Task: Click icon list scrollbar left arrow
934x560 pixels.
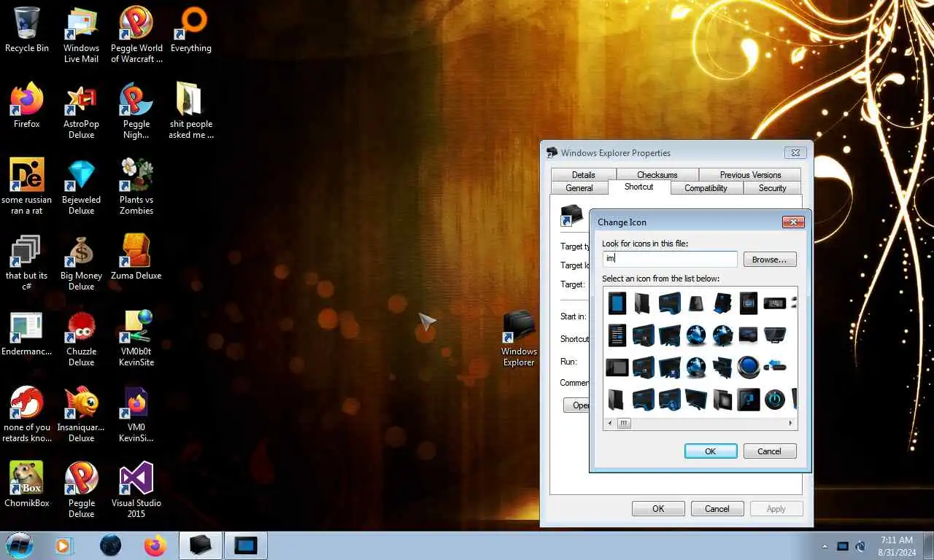Action: pyautogui.click(x=610, y=423)
